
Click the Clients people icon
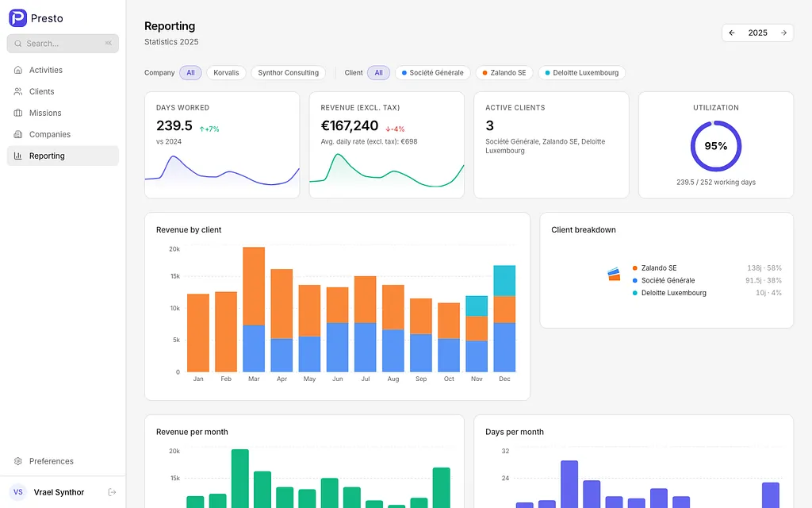tap(18, 91)
